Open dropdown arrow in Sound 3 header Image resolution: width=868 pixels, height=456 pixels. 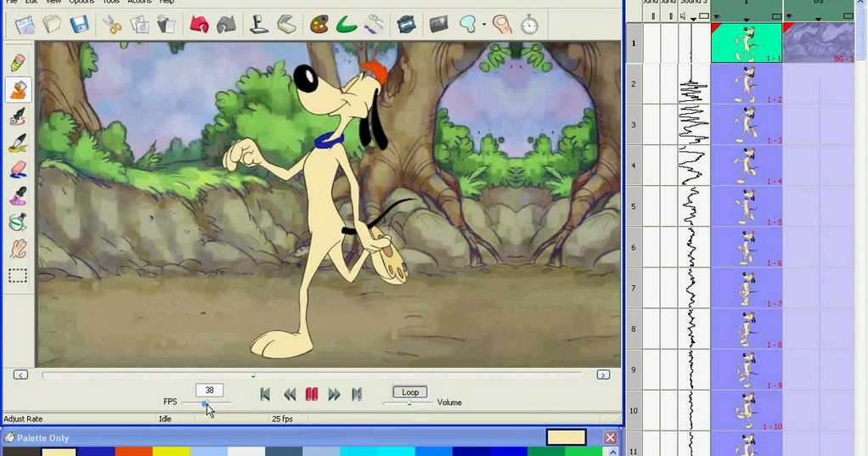693,20
